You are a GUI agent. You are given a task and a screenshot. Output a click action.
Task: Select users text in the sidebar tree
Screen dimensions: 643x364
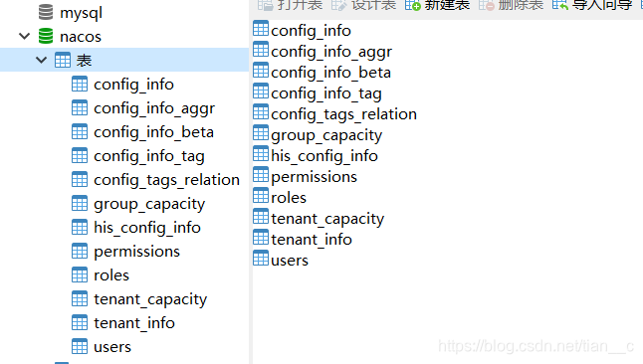pyautogui.click(x=112, y=348)
